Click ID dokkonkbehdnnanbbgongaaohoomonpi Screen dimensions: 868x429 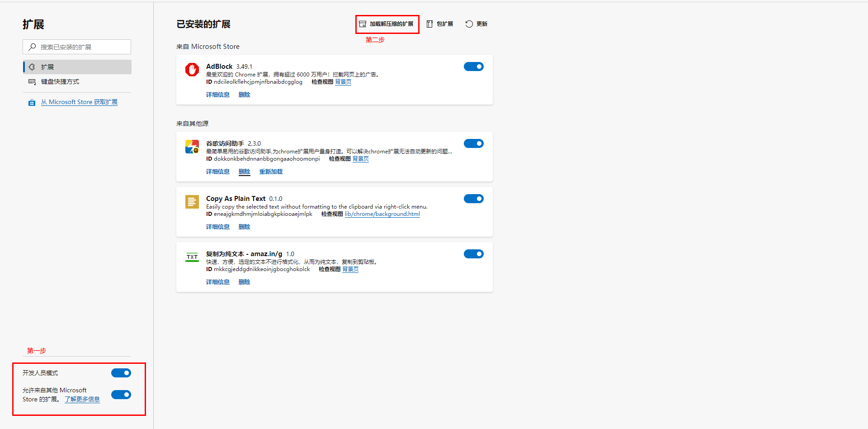263,159
